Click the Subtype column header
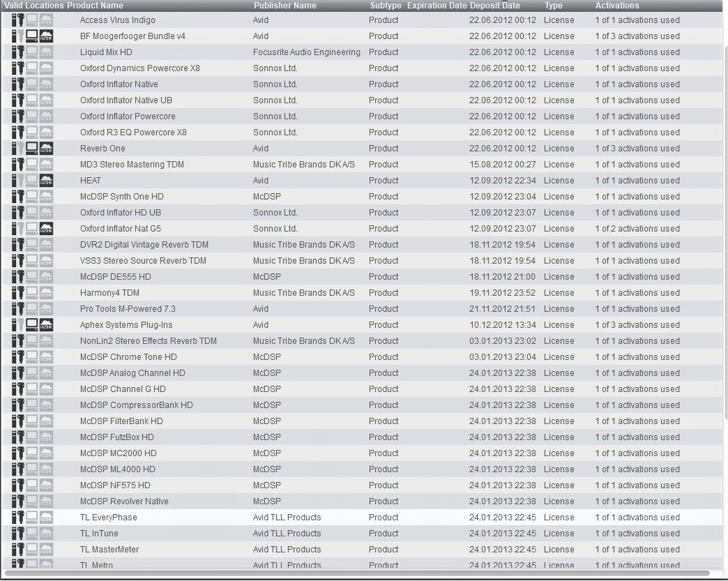The height and width of the screenshot is (581, 728). click(x=386, y=6)
